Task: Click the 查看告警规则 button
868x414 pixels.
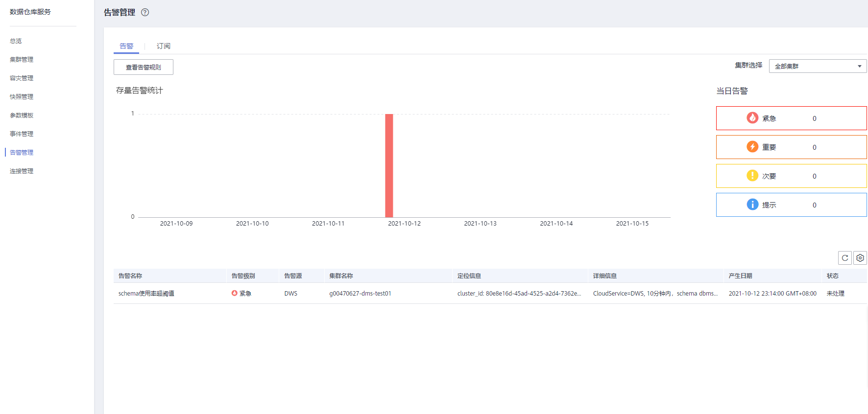Action: pos(144,67)
